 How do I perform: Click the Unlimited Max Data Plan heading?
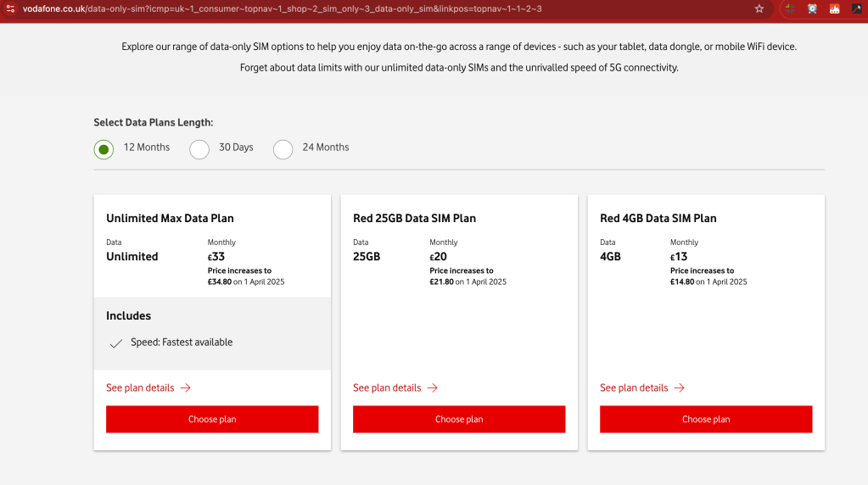click(x=170, y=219)
